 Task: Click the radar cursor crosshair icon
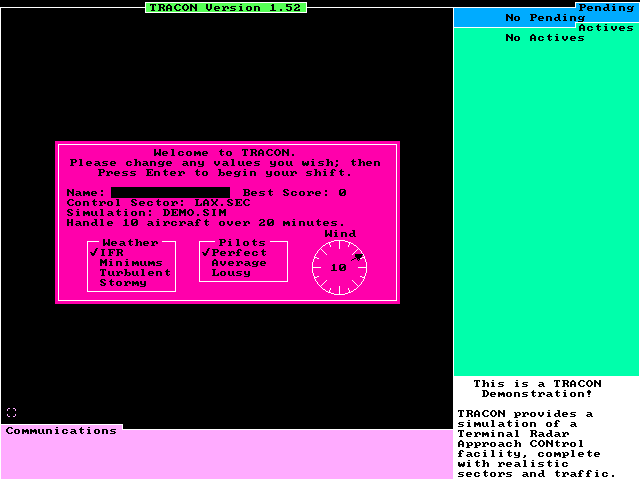(11, 413)
